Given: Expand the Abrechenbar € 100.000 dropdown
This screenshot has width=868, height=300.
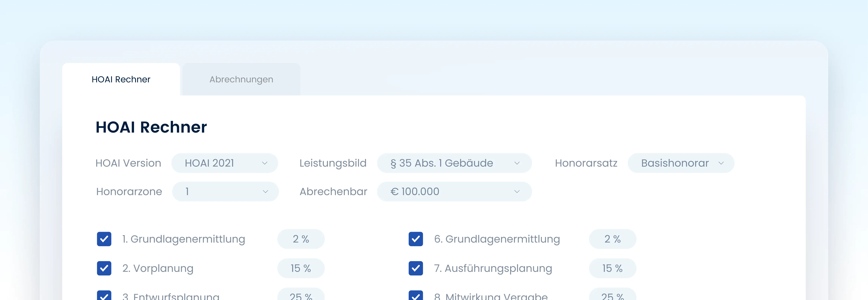Looking at the screenshot, I should pyautogui.click(x=454, y=191).
